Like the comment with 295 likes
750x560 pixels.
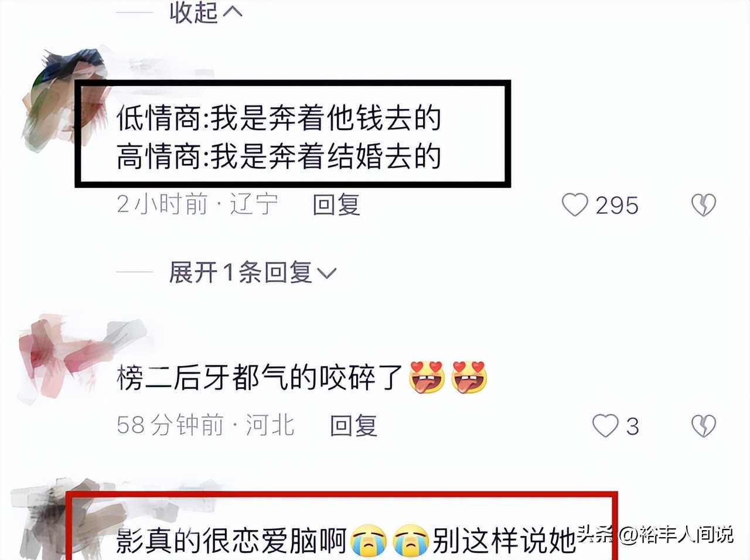click(x=574, y=205)
